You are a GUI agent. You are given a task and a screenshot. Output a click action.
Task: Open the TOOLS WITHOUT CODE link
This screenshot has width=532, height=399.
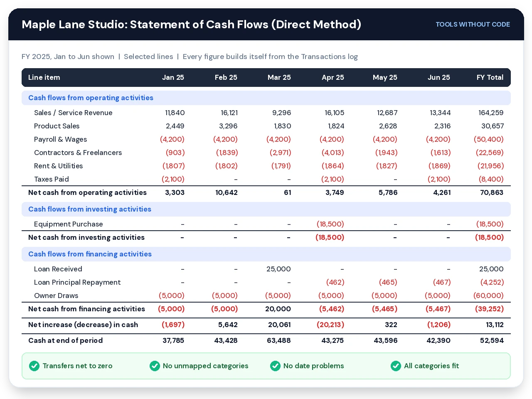pos(473,25)
